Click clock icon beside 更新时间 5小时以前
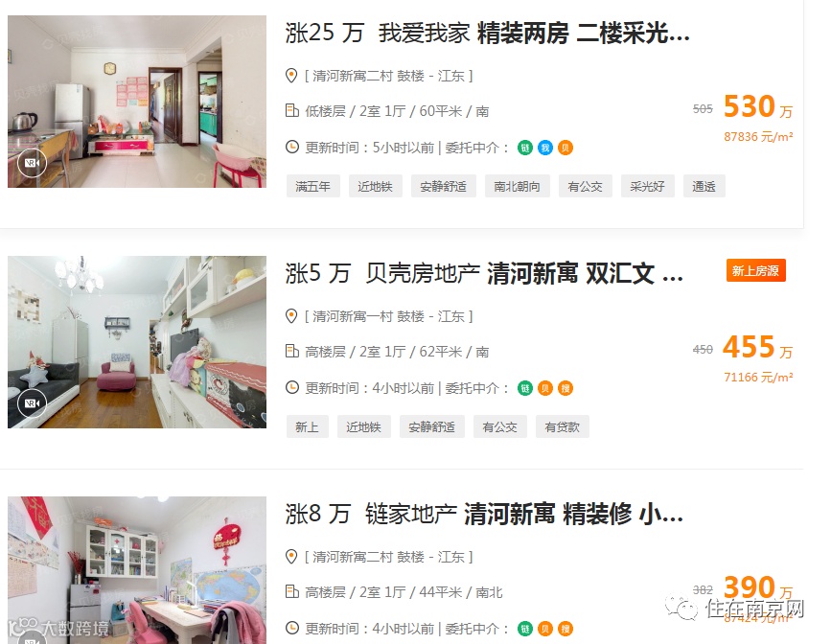Screen dimensions: 831x644 pos(292,147)
